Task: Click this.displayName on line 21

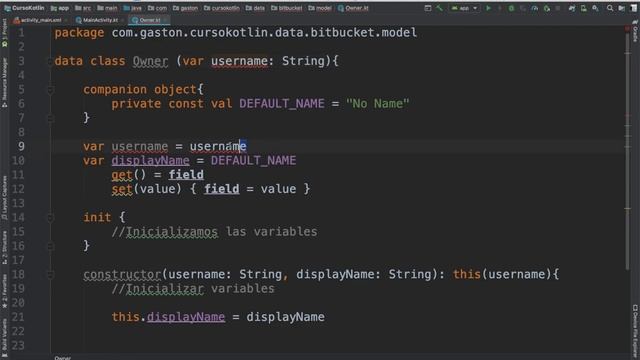Action: (x=168, y=317)
